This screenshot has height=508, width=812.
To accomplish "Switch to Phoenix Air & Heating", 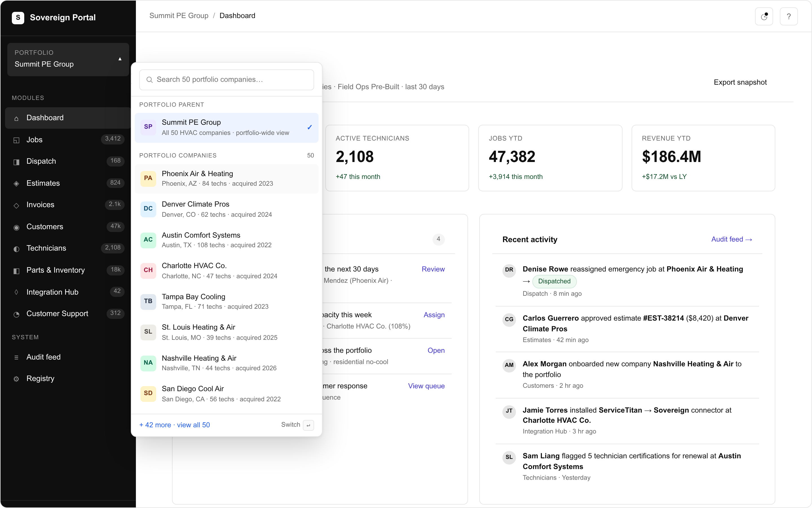I will pyautogui.click(x=226, y=178).
